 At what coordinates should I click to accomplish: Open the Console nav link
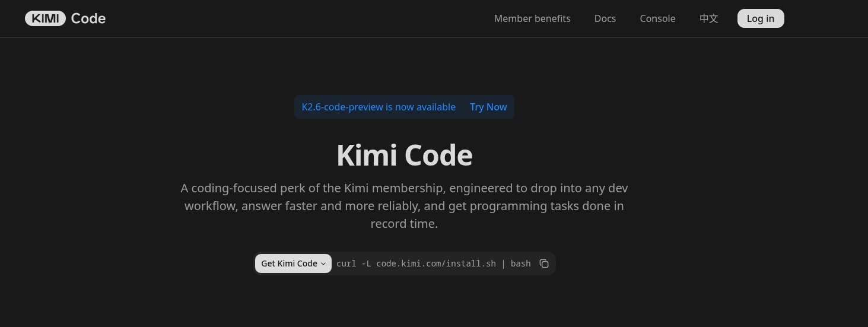click(657, 18)
